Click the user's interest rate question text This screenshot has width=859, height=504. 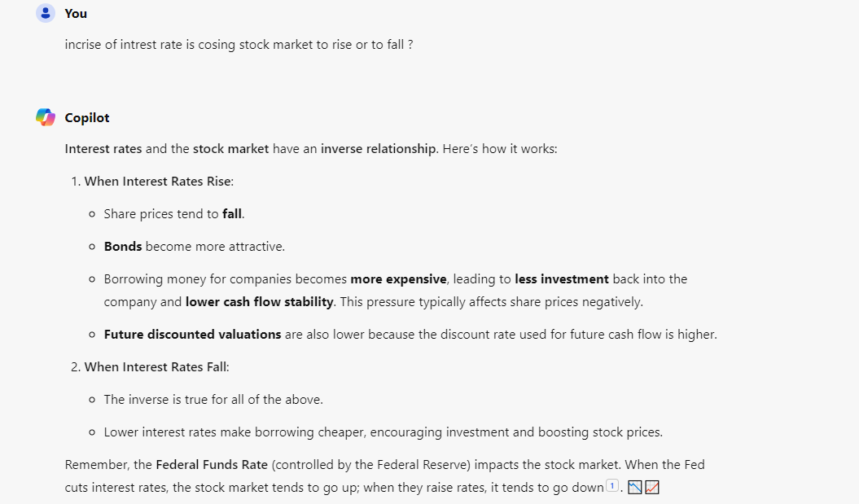(x=239, y=45)
